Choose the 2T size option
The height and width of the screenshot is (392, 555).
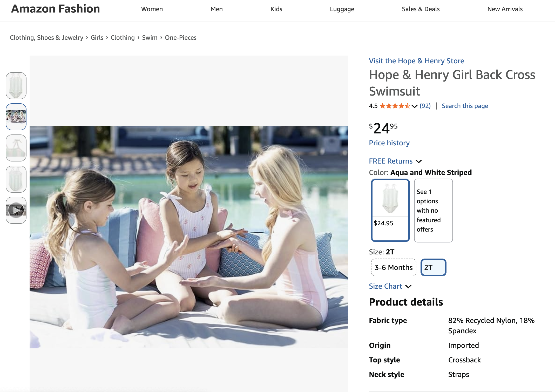tap(433, 267)
